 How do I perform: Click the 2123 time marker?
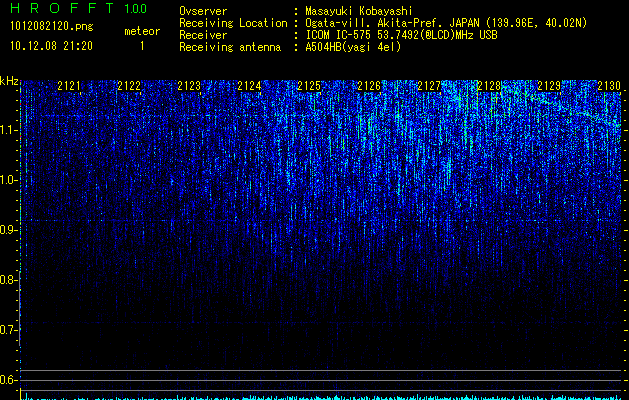189,86
